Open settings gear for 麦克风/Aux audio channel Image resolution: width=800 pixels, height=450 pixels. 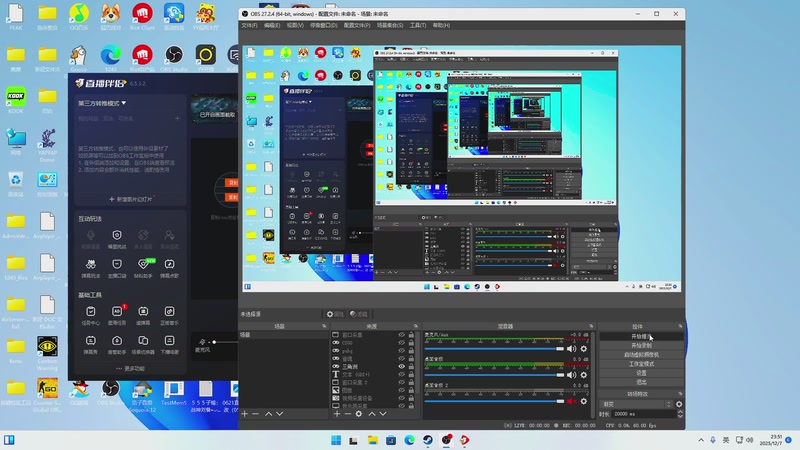(584, 349)
